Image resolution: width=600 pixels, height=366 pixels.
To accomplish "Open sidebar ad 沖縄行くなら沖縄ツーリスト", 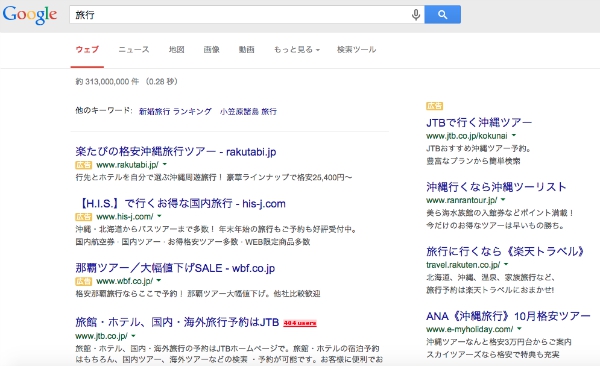I will [496, 187].
